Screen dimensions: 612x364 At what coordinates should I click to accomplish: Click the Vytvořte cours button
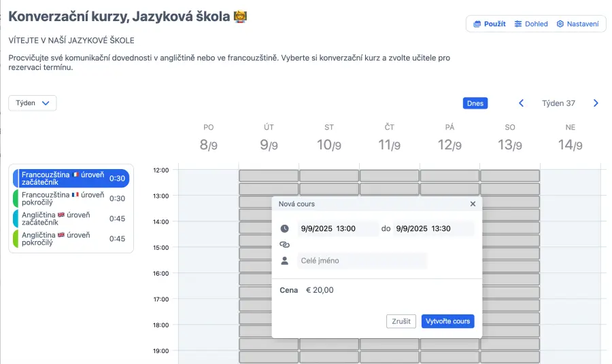(x=447, y=321)
